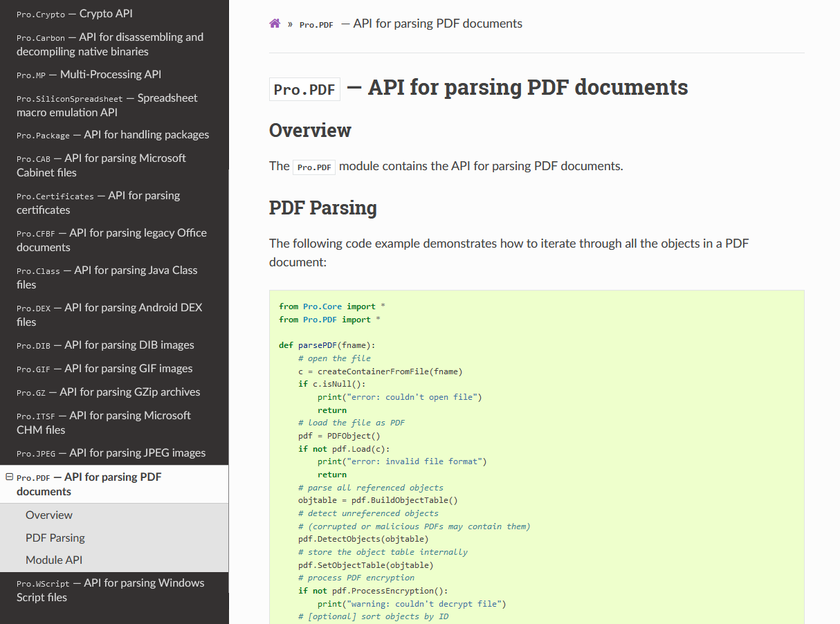Click the main Pro.PDF page title heading
Screen dimensions: 840x624
478,88
